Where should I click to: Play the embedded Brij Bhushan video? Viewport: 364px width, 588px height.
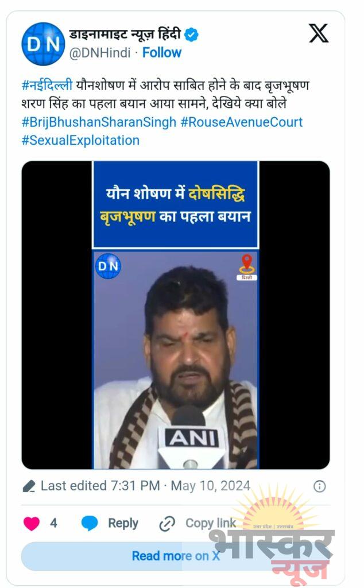pyautogui.click(x=176, y=315)
